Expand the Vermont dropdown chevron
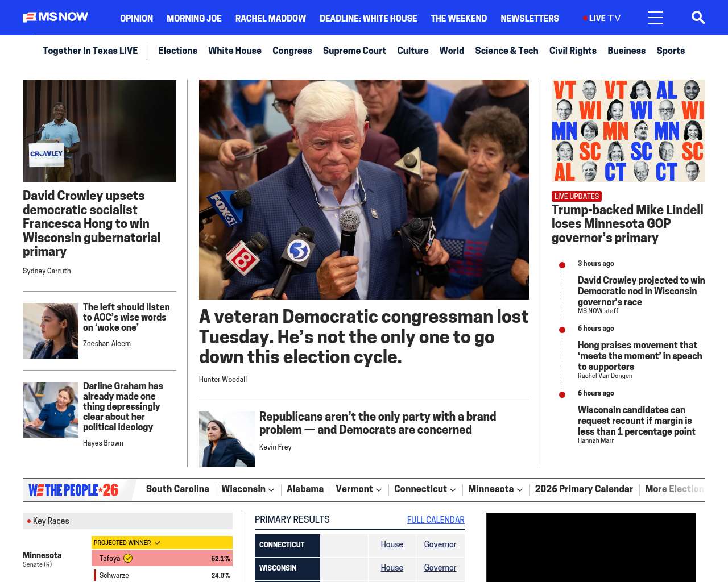The height and width of the screenshot is (582, 728). pos(379,490)
